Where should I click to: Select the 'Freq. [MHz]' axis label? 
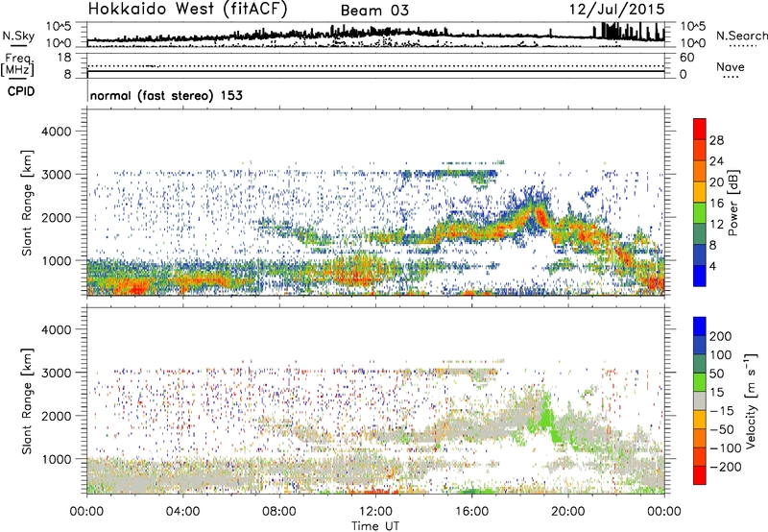[17, 64]
